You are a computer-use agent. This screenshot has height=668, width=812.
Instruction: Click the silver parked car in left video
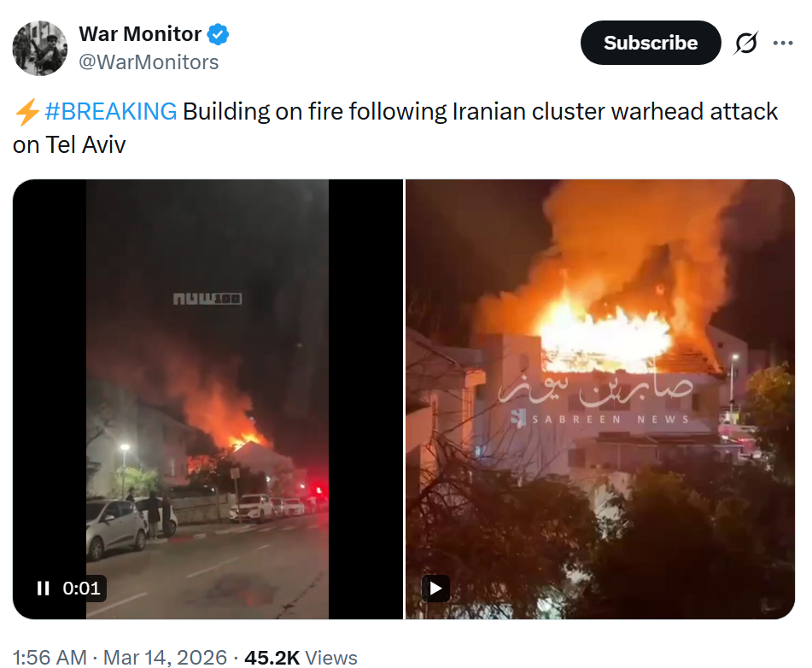pos(115,529)
